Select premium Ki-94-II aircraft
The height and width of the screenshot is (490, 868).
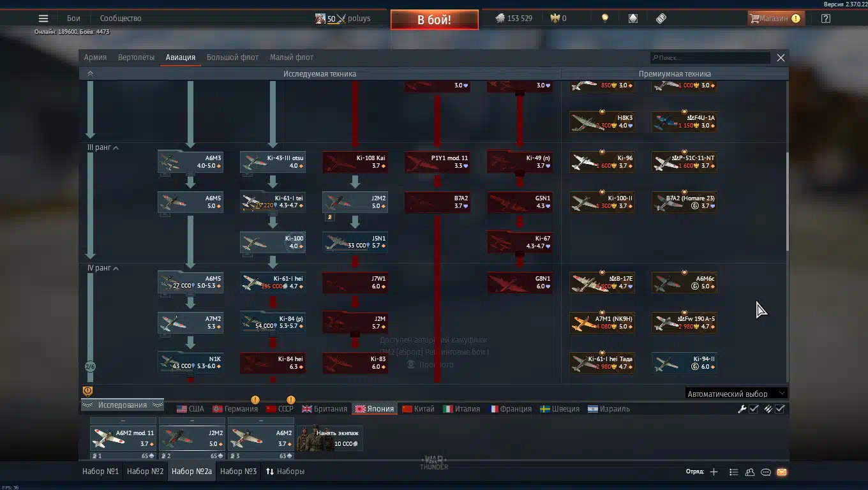pos(684,363)
